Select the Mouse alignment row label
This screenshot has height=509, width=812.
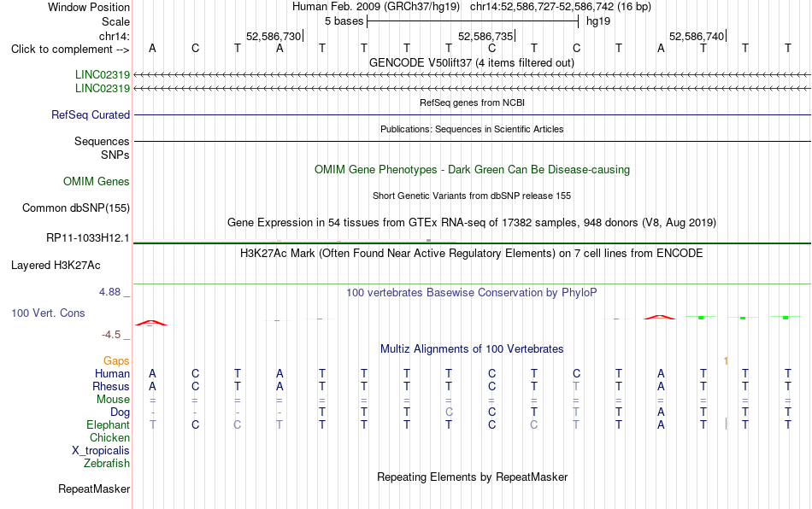tap(113, 400)
